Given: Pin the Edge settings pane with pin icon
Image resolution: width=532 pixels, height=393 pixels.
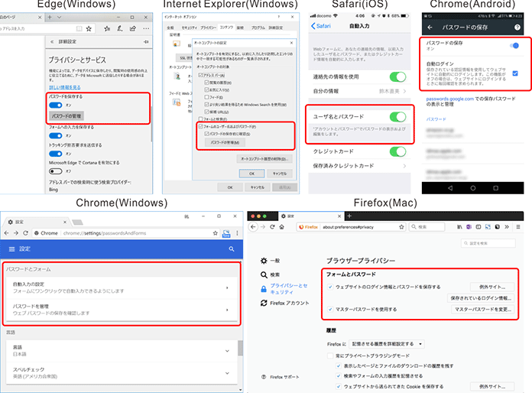Looking at the screenshot, I should [x=146, y=42].
